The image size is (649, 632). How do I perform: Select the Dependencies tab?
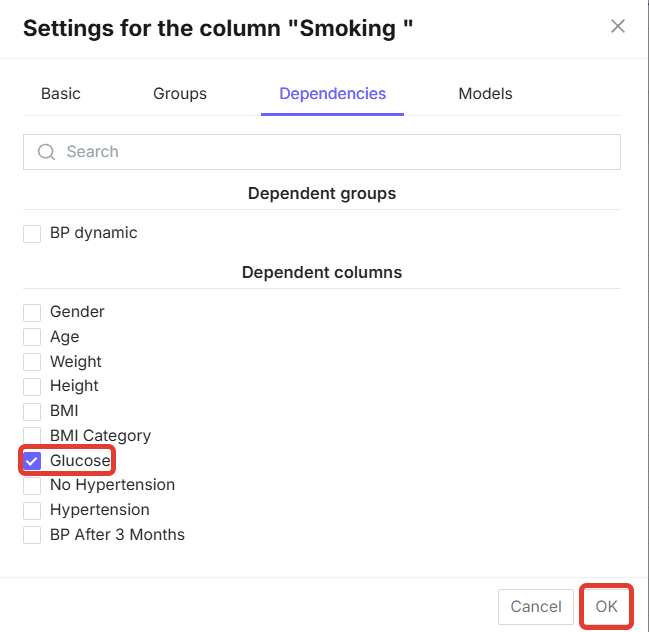click(x=332, y=94)
